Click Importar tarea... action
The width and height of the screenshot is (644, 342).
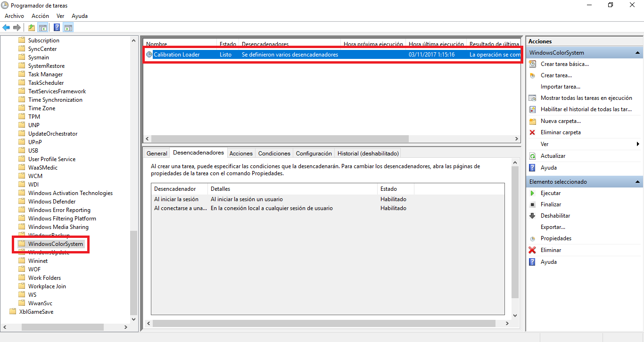point(561,87)
